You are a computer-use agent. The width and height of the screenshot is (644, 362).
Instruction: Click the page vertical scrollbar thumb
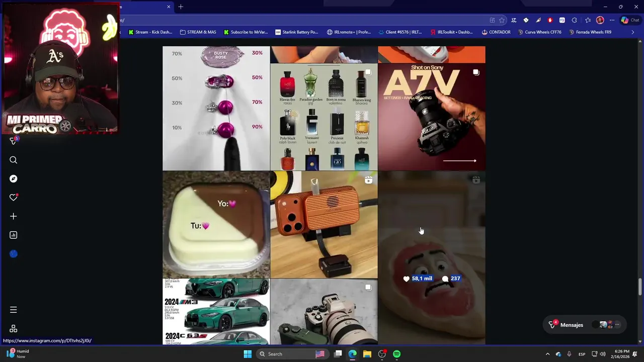click(x=640, y=287)
